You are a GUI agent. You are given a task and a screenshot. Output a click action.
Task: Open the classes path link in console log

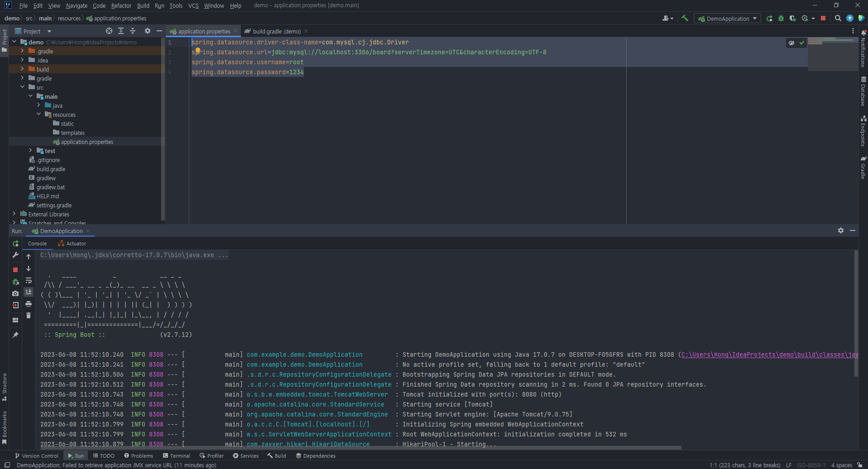point(770,354)
